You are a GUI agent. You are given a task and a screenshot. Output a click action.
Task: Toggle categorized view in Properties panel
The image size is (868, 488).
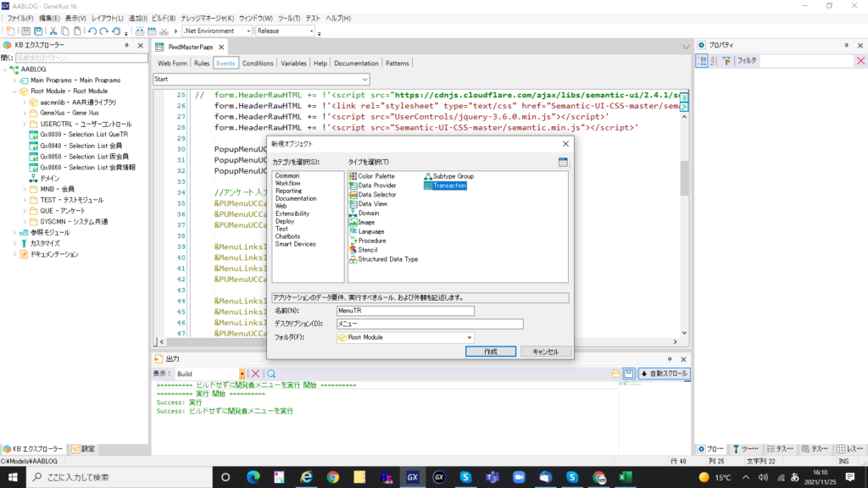click(701, 61)
